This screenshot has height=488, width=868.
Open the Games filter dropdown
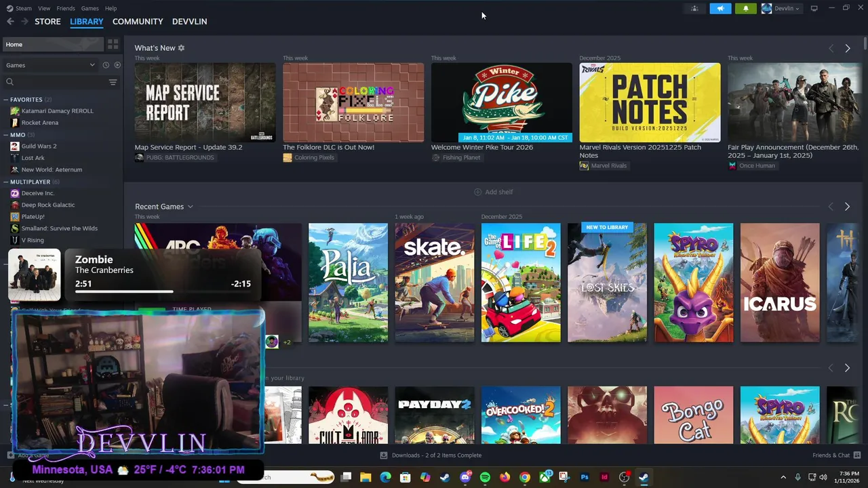pyautogui.click(x=51, y=65)
